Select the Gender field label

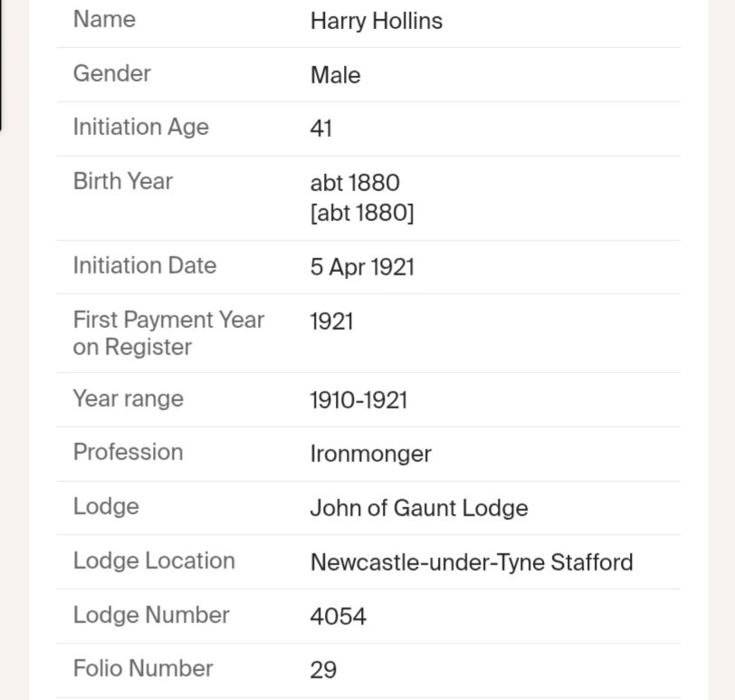112,73
